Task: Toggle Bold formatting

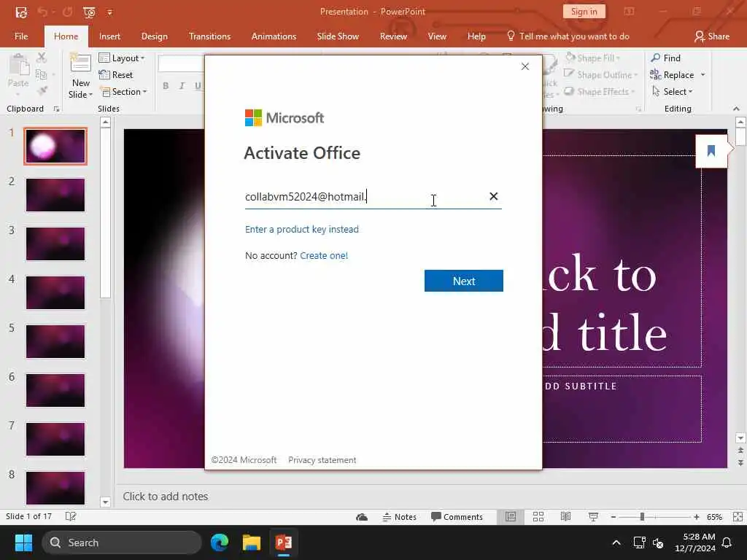Action: click(166, 86)
